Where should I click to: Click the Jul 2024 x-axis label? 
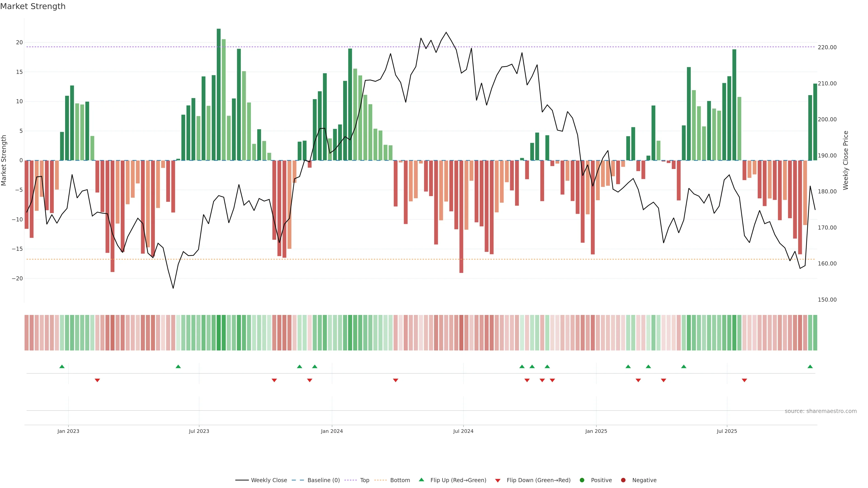click(x=463, y=431)
